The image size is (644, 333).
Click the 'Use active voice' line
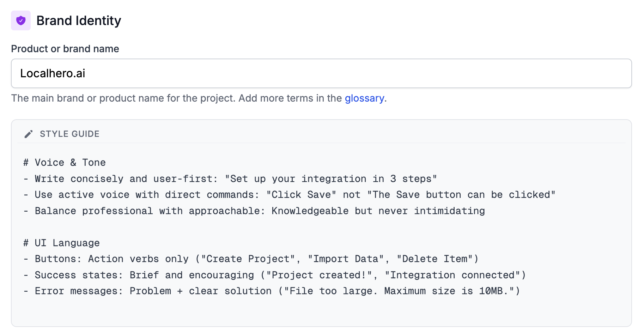pos(290,195)
